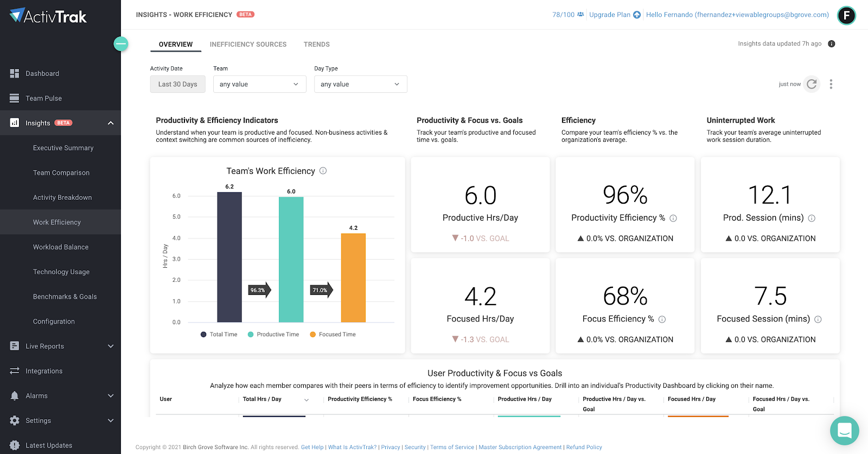Open Master Subscription Agreement link

coord(520,447)
